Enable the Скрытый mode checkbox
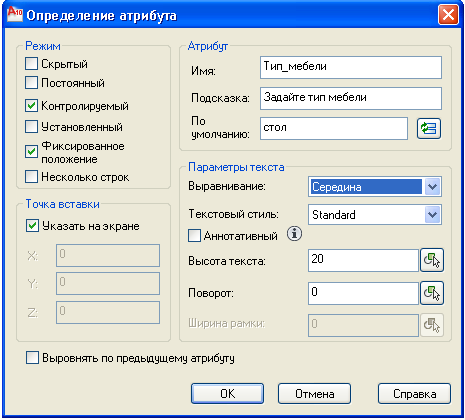The width and height of the screenshot is (465, 420). [31, 63]
